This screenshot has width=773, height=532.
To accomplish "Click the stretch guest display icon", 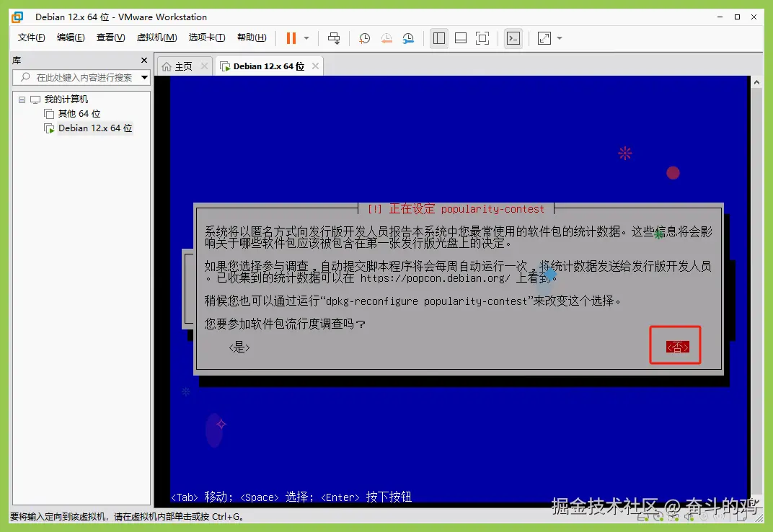I will point(544,38).
